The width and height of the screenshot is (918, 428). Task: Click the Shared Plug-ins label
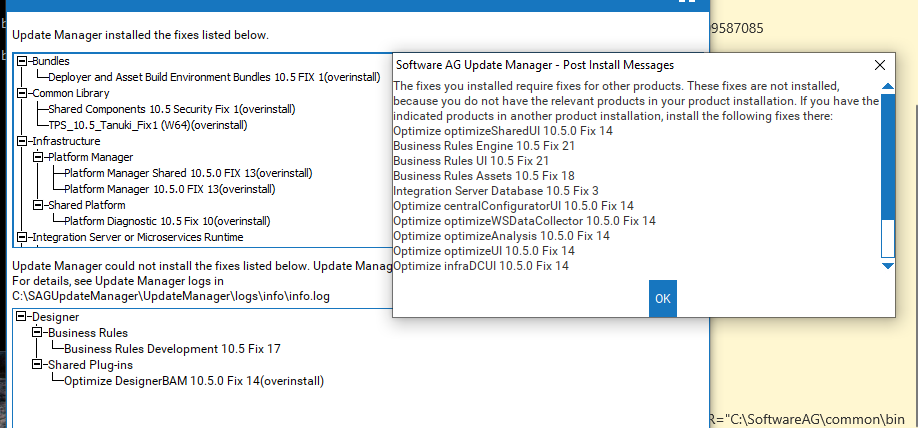click(90, 365)
